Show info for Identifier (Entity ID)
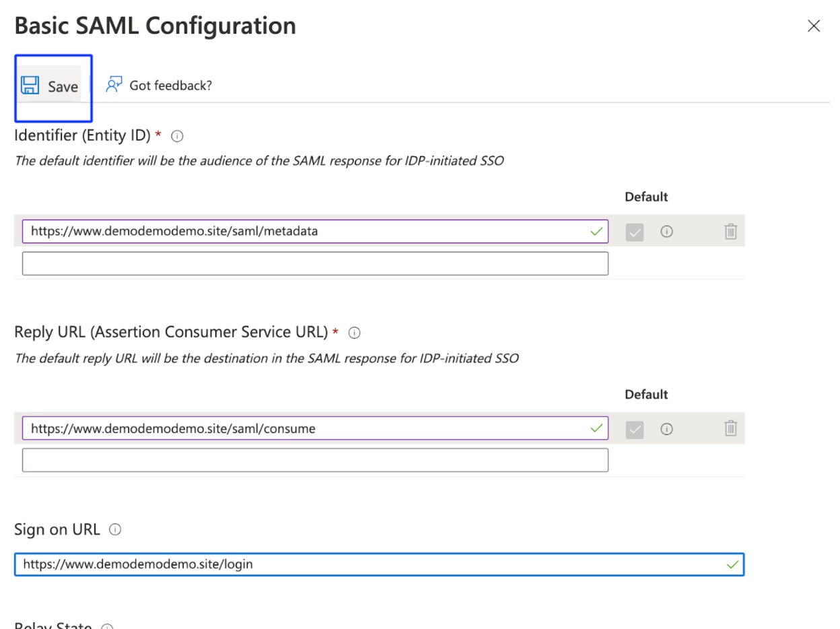Screen dimensions: 840x629 coord(178,136)
